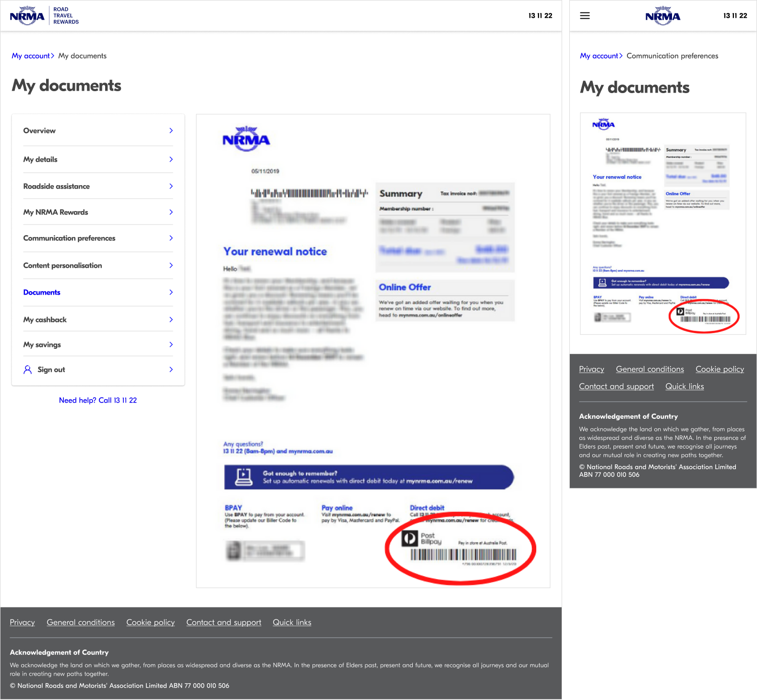Image resolution: width=757 pixels, height=700 pixels.
Task: Expand the My savings chevron
Action: click(171, 344)
